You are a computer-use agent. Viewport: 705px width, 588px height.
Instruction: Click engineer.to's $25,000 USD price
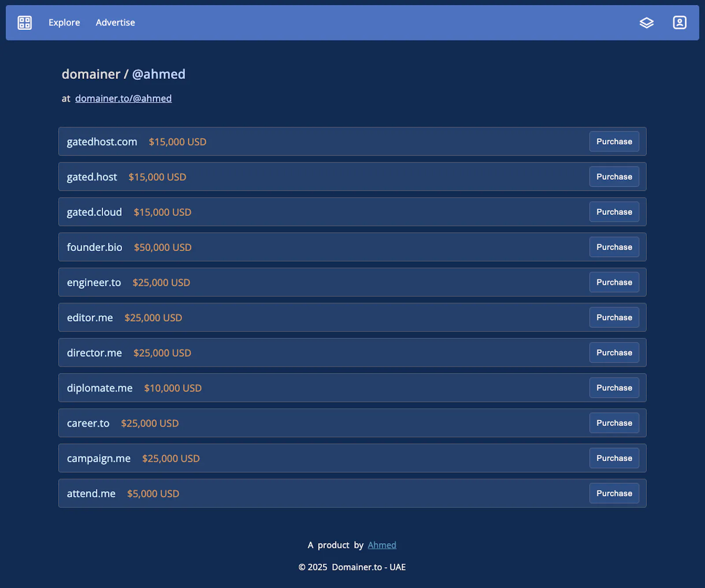(x=161, y=283)
